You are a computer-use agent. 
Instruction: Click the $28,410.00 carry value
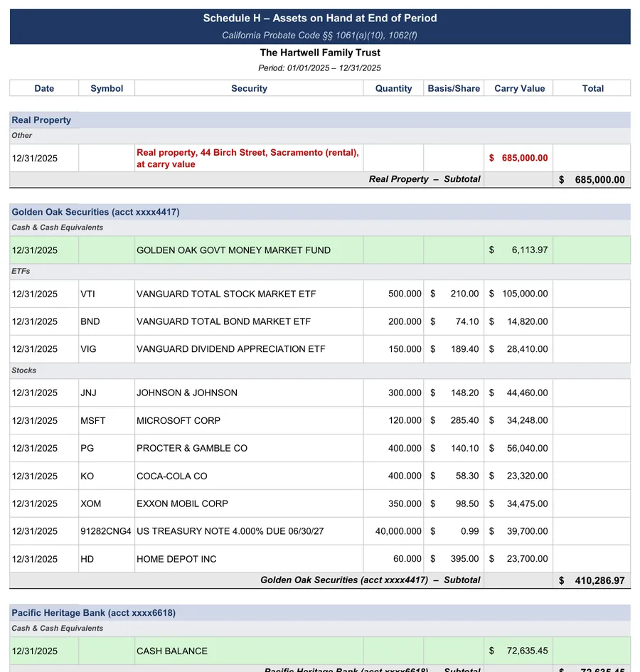(x=518, y=349)
